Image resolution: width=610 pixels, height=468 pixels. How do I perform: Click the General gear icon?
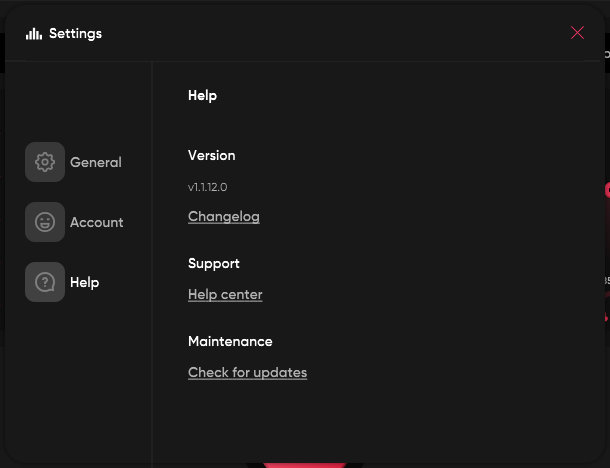(45, 162)
